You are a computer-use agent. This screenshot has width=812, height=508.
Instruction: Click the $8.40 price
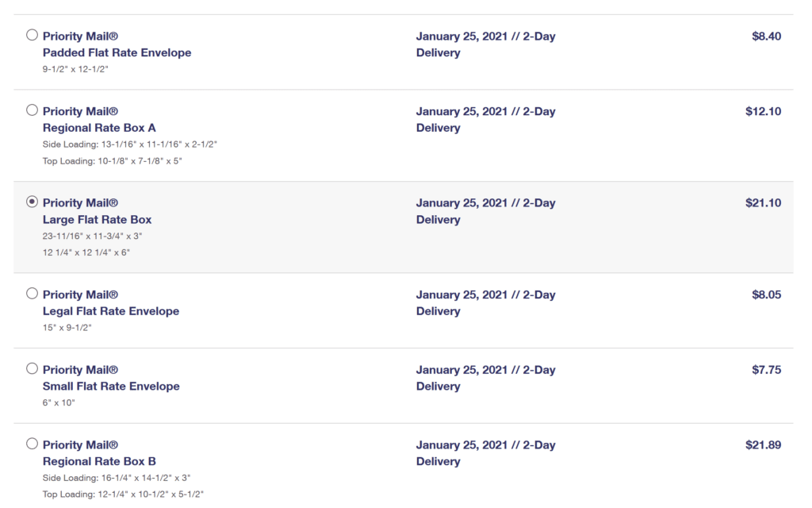point(767,37)
